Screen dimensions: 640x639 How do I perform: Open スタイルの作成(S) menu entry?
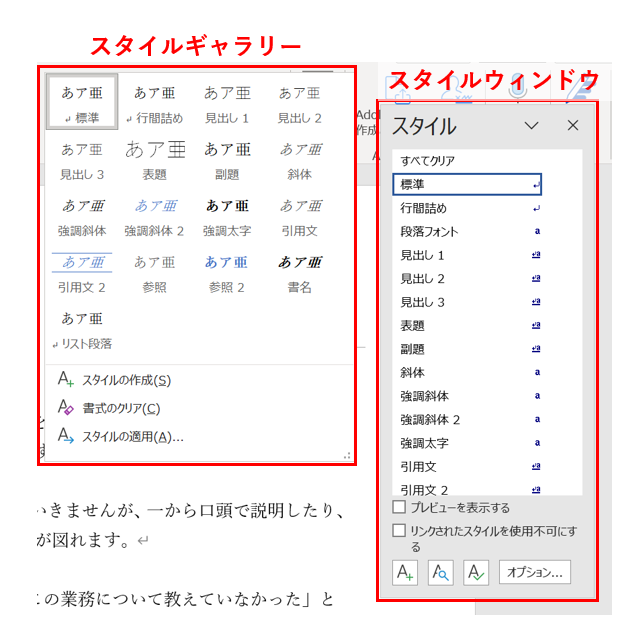(127, 380)
